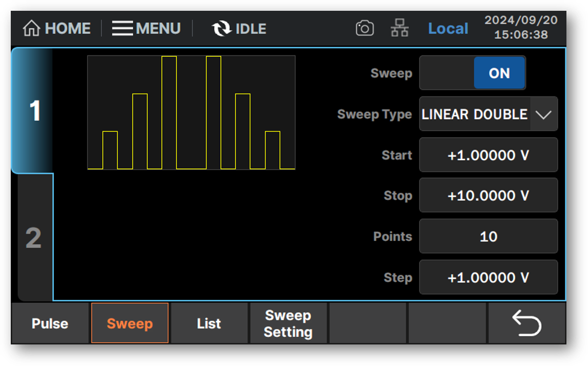Screen dimensions: 588x366
Task: Open the LINEAR DOUBLE sweep type selector
Action: [475, 114]
